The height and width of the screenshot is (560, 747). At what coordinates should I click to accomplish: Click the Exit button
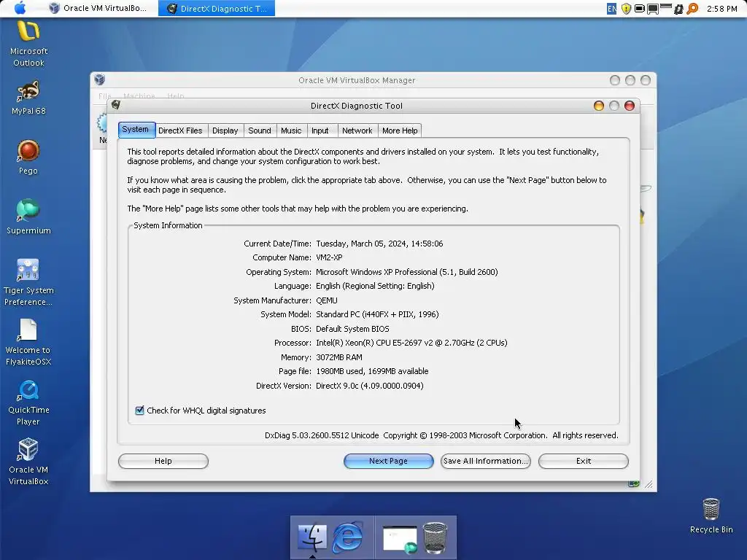pyautogui.click(x=584, y=461)
